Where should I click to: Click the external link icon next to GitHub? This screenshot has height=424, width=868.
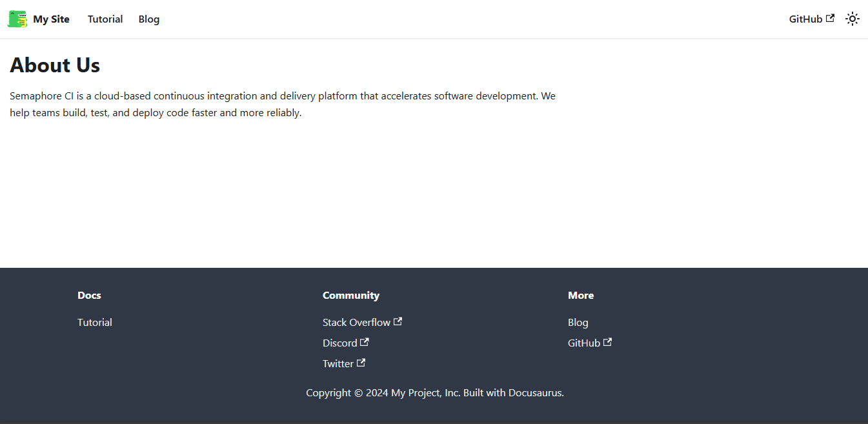pos(831,17)
